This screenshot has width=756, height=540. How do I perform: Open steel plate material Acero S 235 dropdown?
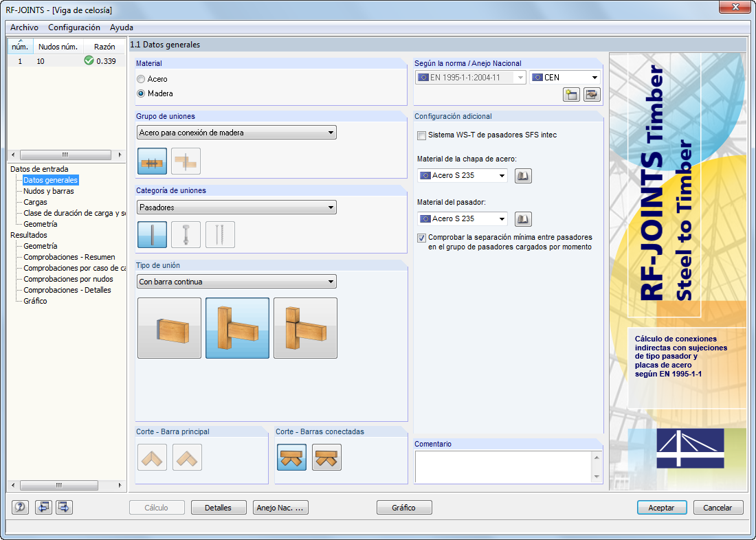463,175
